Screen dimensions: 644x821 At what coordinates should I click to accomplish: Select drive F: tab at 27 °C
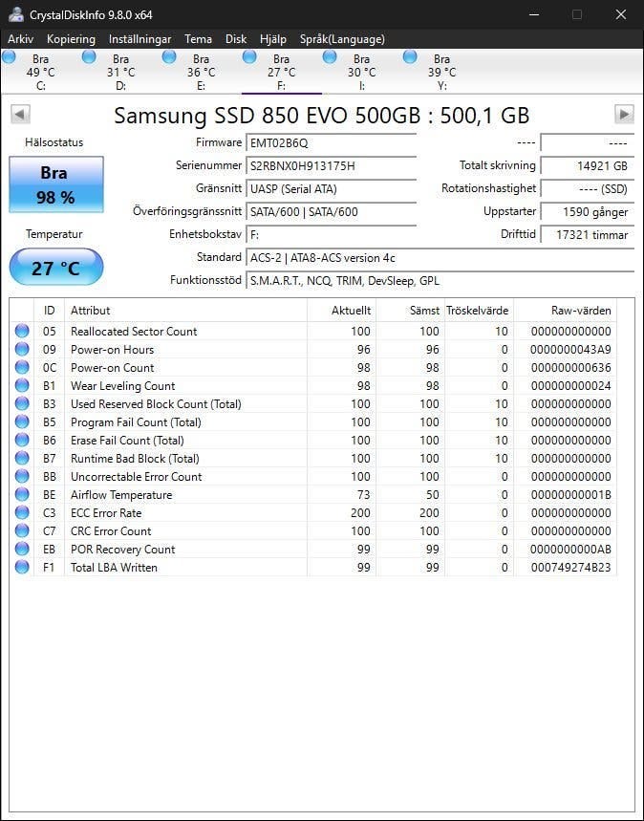point(281,72)
